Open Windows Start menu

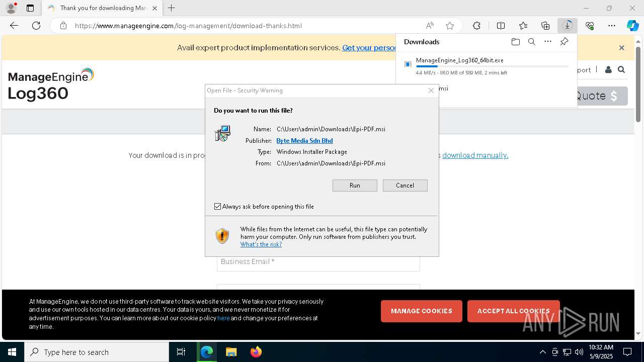pyautogui.click(x=12, y=352)
